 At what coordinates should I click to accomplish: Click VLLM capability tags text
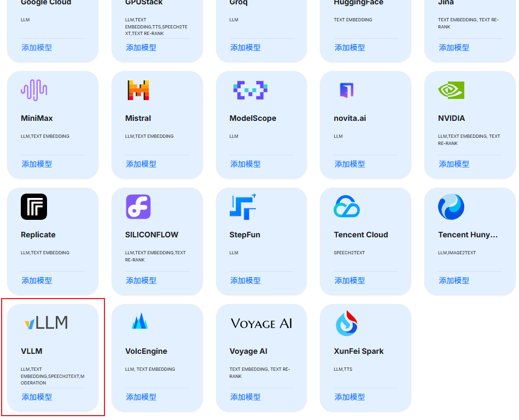[53, 376]
